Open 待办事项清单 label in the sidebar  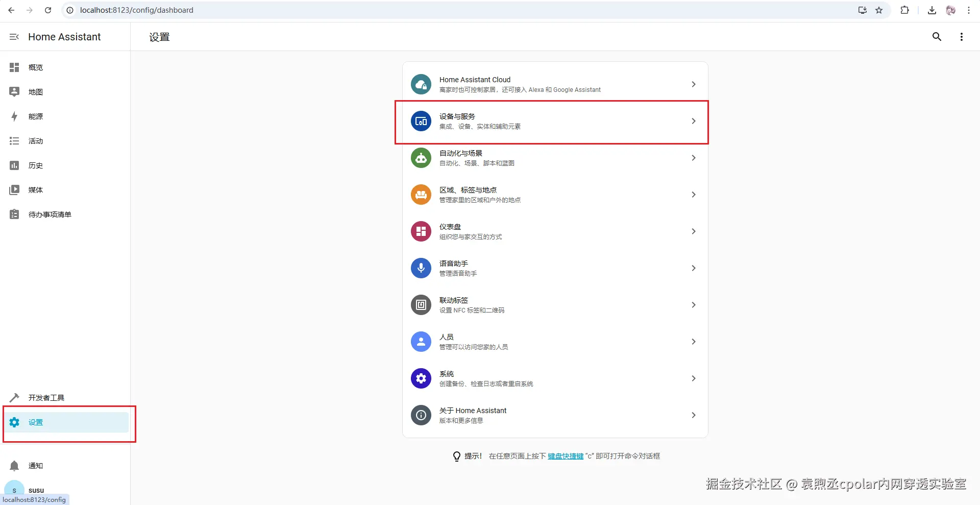coord(50,214)
